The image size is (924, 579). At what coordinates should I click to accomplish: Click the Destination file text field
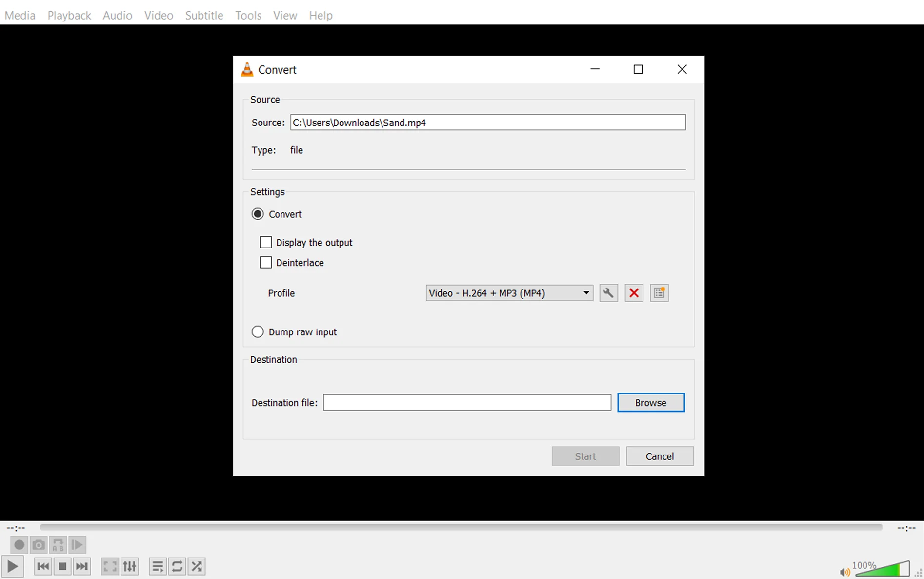tap(466, 403)
